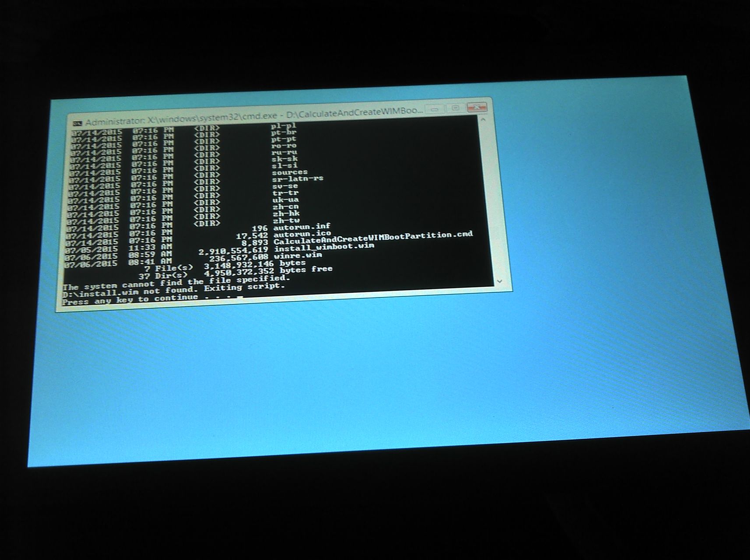The width and height of the screenshot is (750, 560).
Task: Click the 'uk-ua' directory entry
Action: point(286,200)
